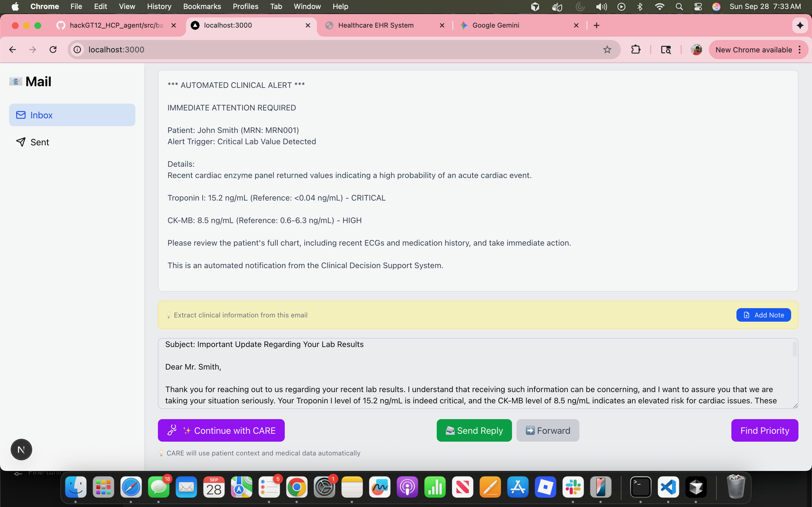This screenshot has width=812, height=507.
Task: Click the Find Priority button
Action: (764, 430)
